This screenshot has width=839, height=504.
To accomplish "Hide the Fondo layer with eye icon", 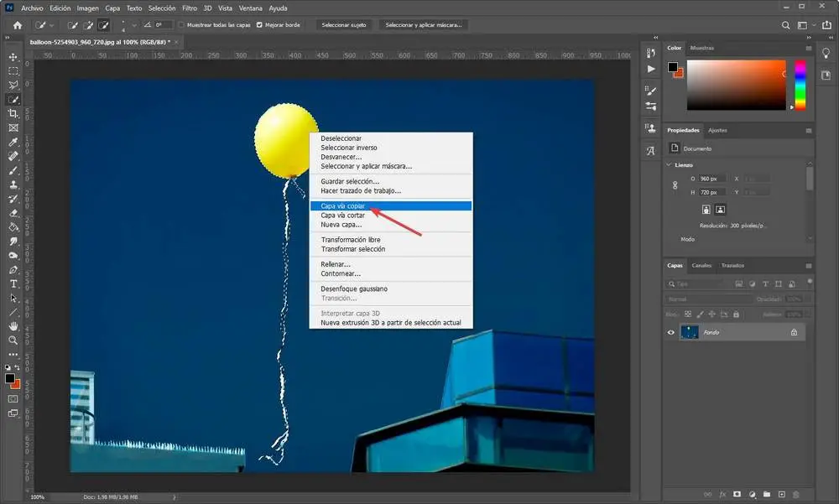I will pos(670,332).
